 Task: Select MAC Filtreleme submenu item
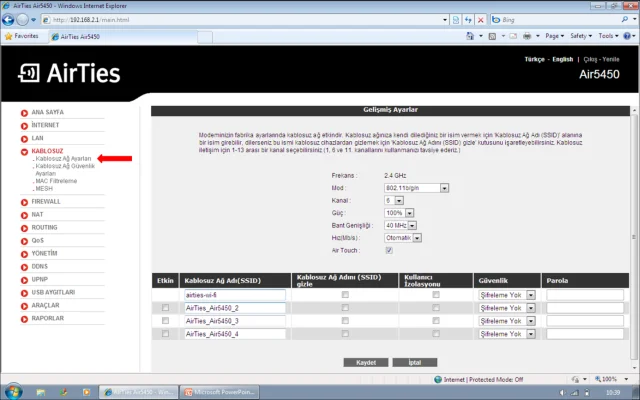[56, 181]
